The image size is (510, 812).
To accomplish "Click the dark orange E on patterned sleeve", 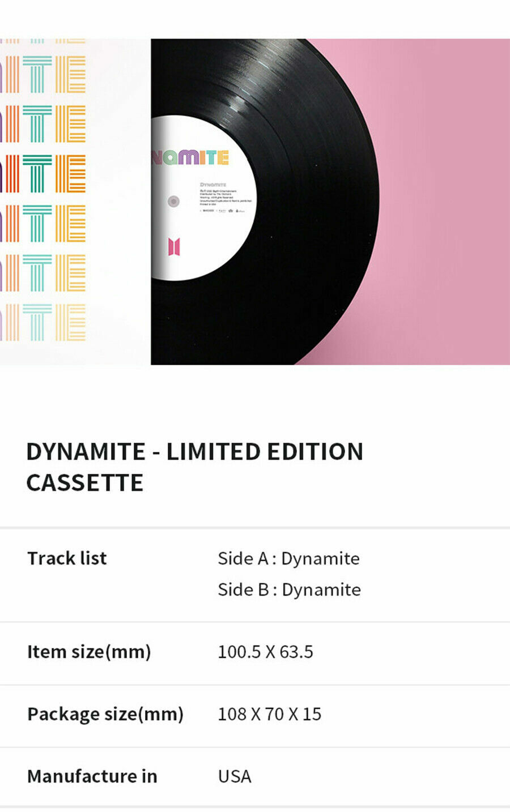I will pos(70,173).
